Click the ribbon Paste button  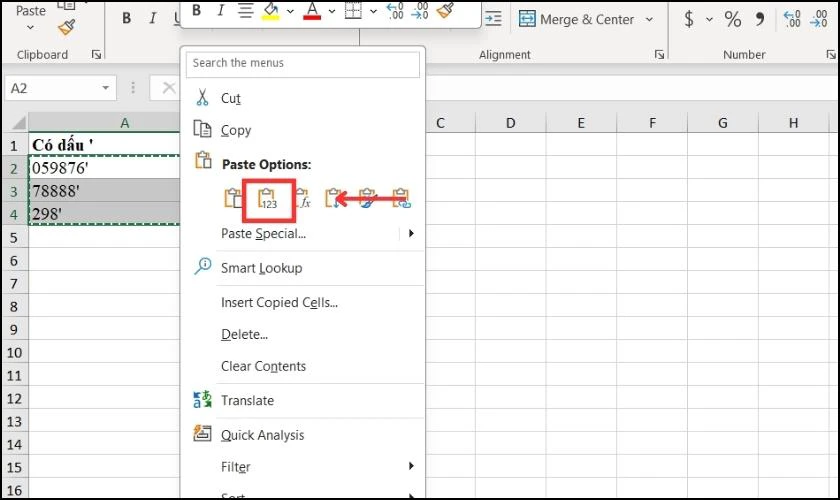(31, 11)
